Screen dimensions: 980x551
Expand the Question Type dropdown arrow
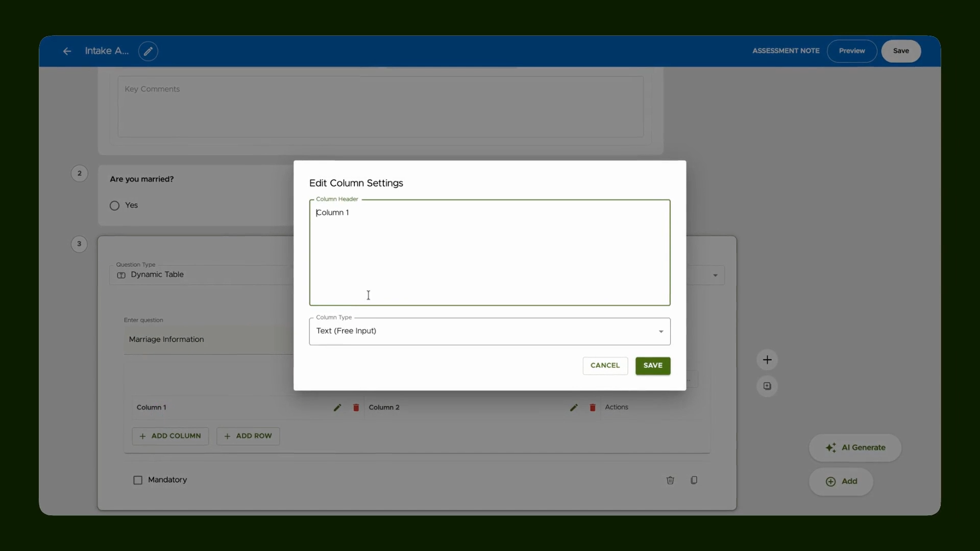point(715,275)
